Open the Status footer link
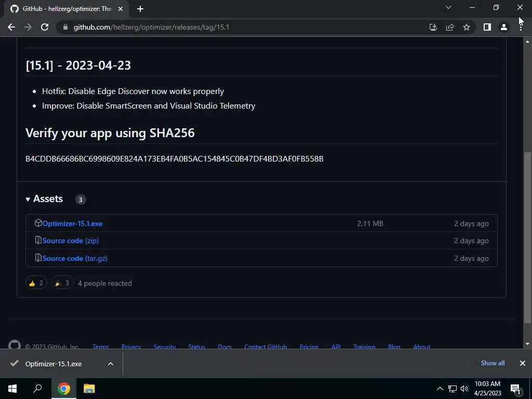Screen dimensions: 532x399 pyautogui.click(x=197, y=347)
